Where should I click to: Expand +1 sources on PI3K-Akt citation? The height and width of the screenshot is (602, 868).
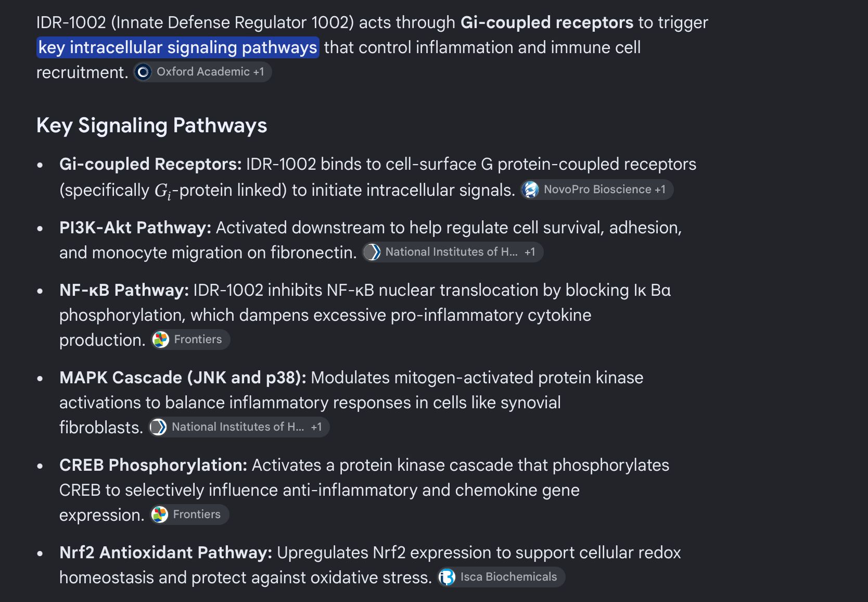click(x=530, y=252)
